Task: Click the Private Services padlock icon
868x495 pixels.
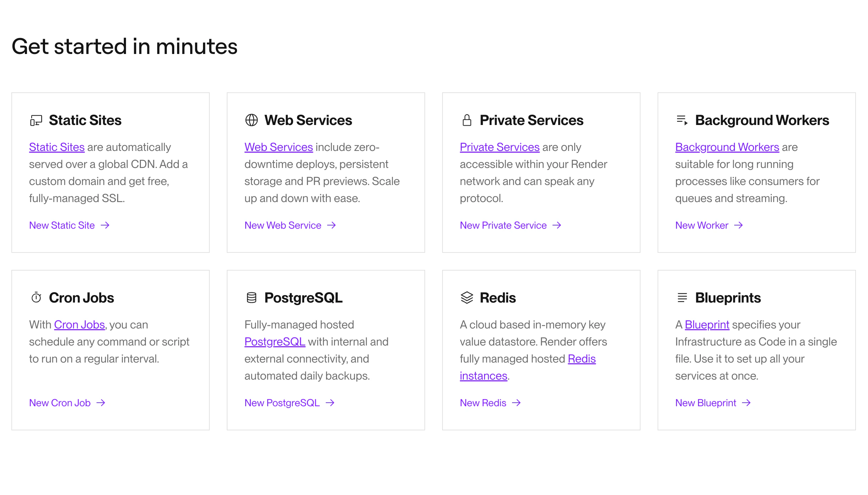Action: coord(467,120)
